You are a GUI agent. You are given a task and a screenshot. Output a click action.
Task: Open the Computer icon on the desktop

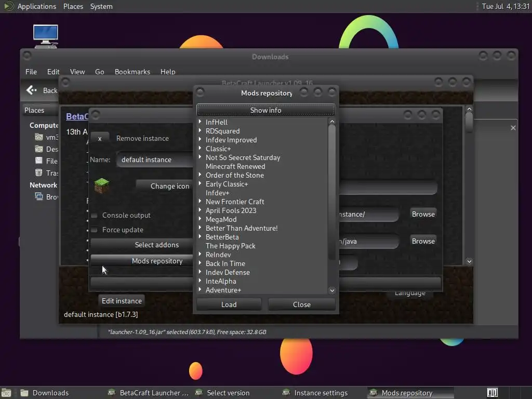[46, 36]
